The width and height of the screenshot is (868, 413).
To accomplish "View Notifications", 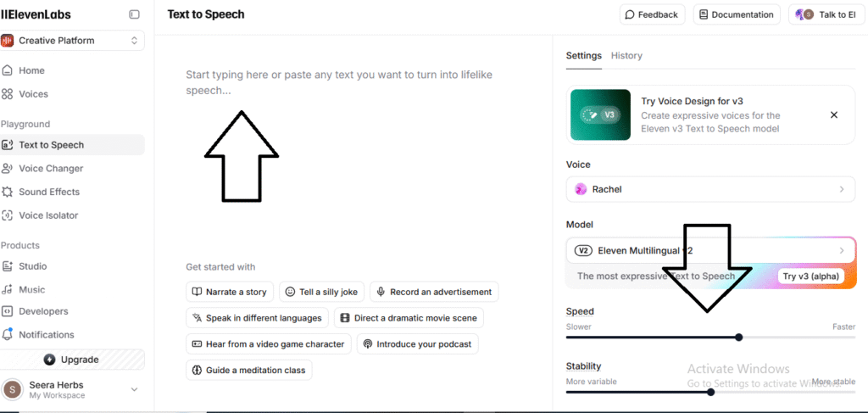I will 46,335.
